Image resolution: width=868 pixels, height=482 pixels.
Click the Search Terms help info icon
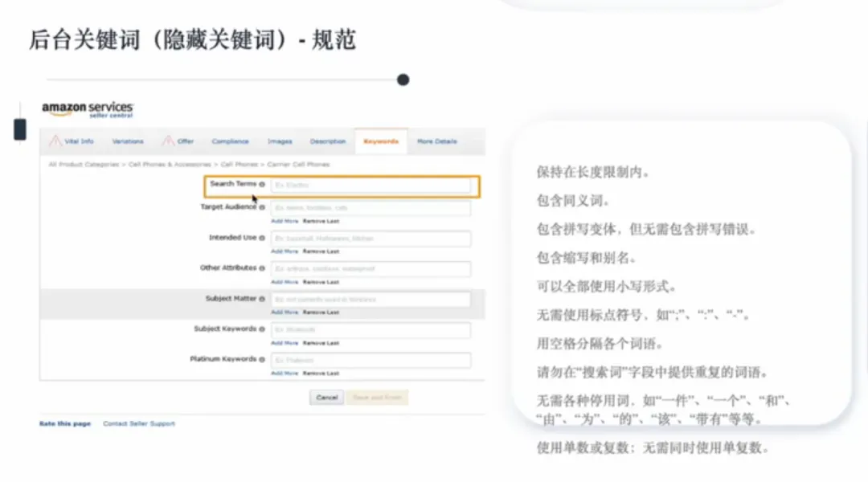[x=262, y=185]
